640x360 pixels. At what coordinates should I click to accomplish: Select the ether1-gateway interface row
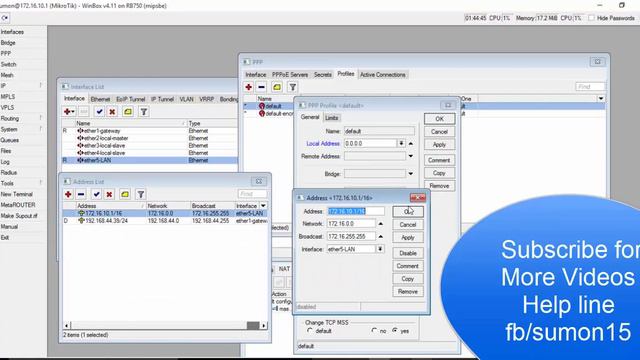pyautogui.click(x=149, y=131)
